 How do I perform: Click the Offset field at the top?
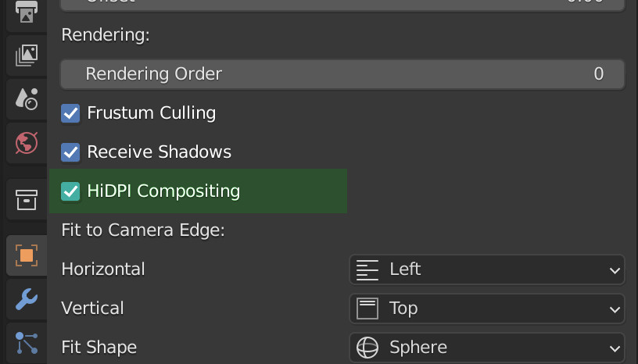pos(342,5)
